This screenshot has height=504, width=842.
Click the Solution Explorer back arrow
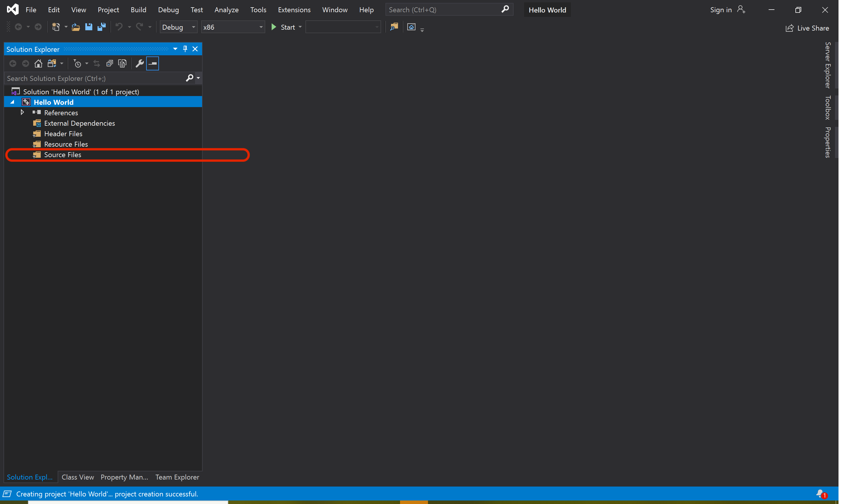[x=13, y=63]
